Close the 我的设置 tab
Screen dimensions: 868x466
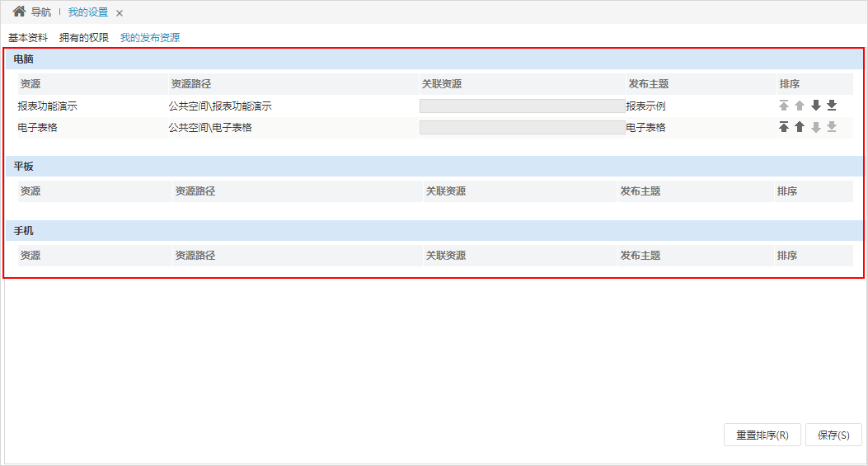120,12
